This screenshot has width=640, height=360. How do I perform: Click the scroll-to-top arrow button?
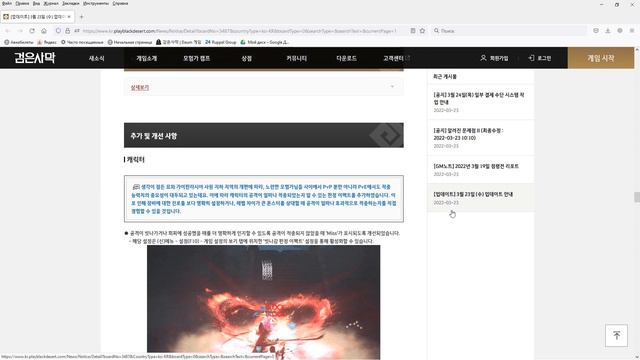(x=616, y=335)
